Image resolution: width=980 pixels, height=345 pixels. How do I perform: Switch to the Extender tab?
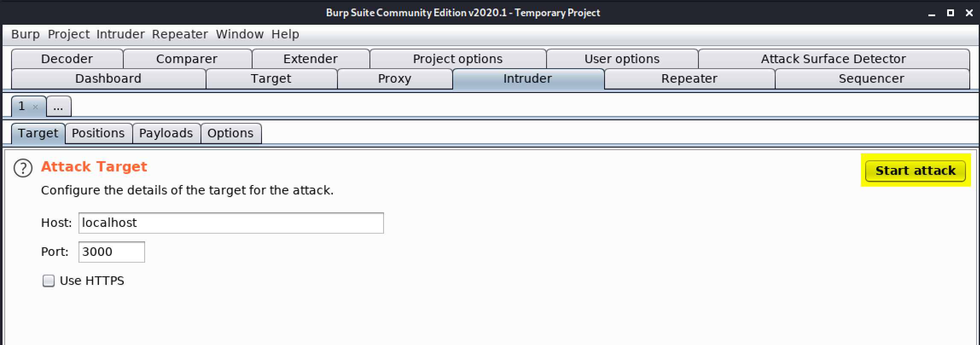click(x=311, y=59)
